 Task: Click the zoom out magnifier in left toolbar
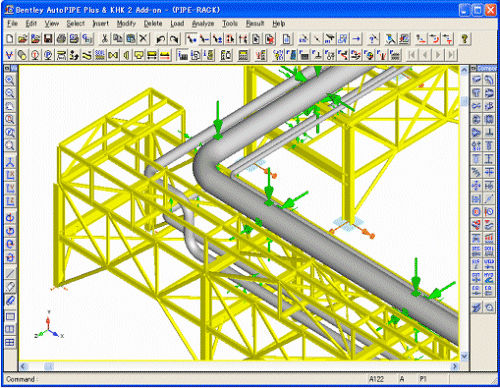tap(10, 93)
